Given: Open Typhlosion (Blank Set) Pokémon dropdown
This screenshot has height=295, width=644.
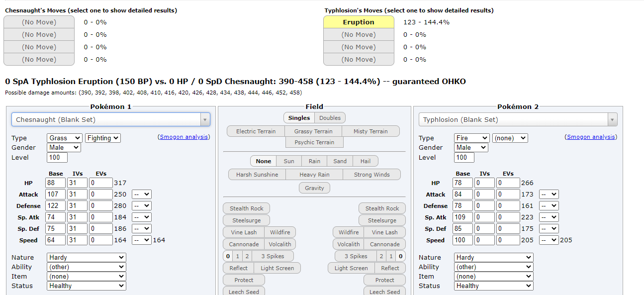Looking at the screenshot, I should pos(518,119).
